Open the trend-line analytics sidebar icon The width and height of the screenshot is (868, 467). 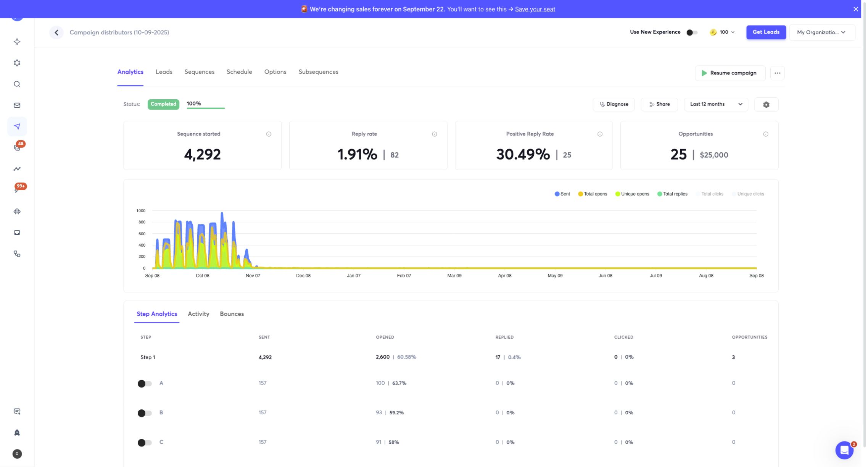pyautogui.click(x=17, y=169)
